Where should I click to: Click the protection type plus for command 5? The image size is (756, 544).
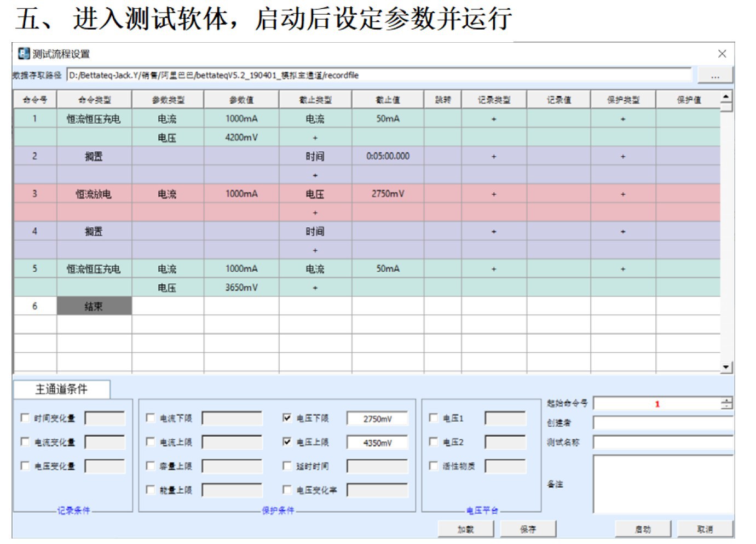pos(622,269)
